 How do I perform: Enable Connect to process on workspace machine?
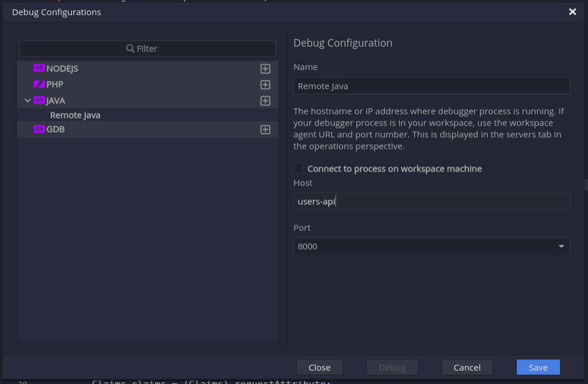click(299, 168)
